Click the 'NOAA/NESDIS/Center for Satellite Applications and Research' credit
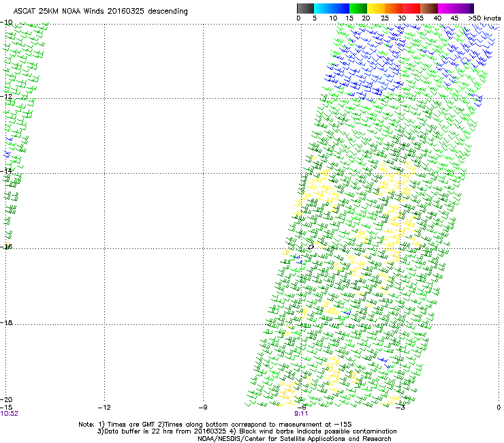The height and width of the screenshot is (443, 504). tap(294, 439)
